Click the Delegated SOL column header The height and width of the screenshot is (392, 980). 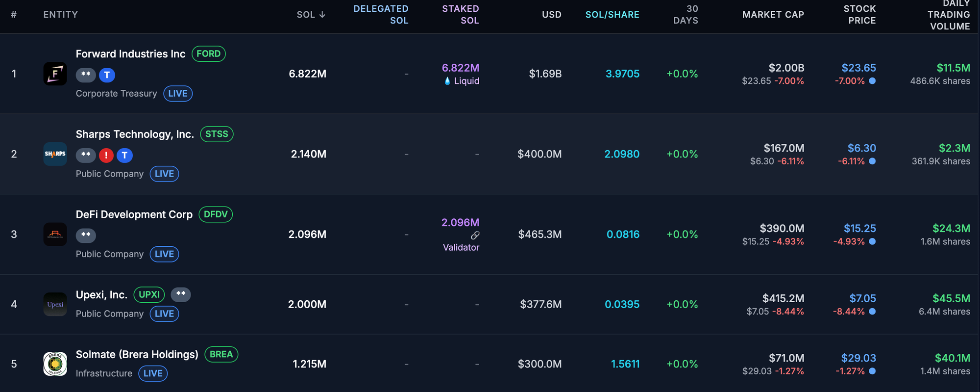381,15
